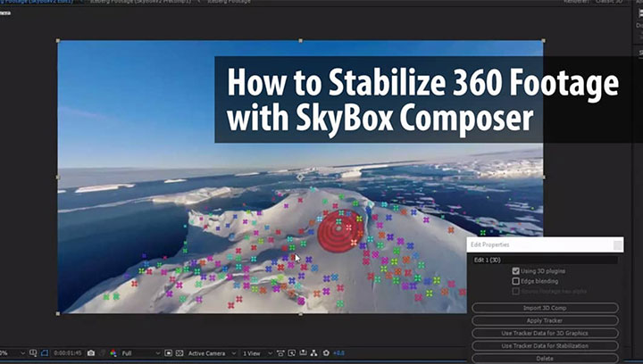This screenshot has width=643, height=364.
Task: Click the exposure value +0.0
Action: click(339, 353)
